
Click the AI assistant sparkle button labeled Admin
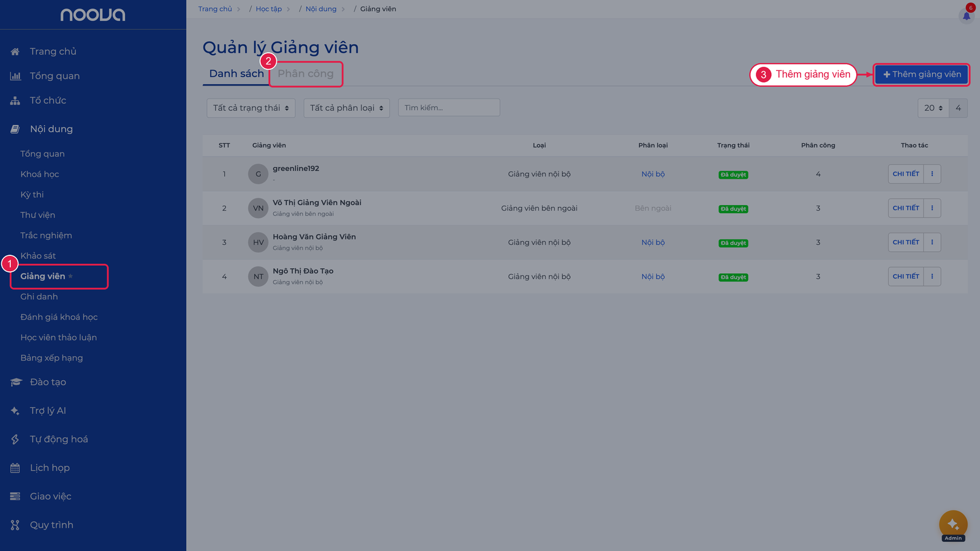(x=953, y=525)
